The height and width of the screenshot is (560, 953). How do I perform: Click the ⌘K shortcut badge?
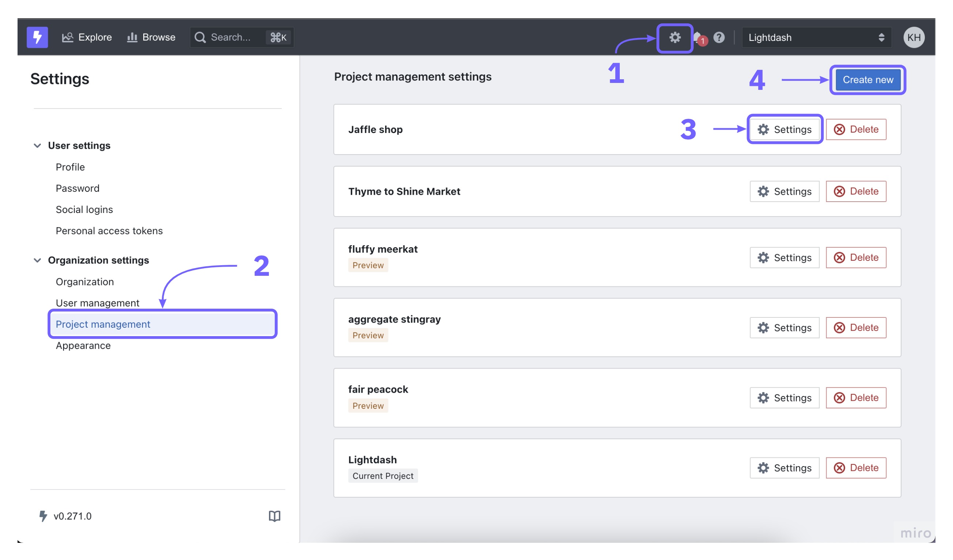tap(278, 37)
